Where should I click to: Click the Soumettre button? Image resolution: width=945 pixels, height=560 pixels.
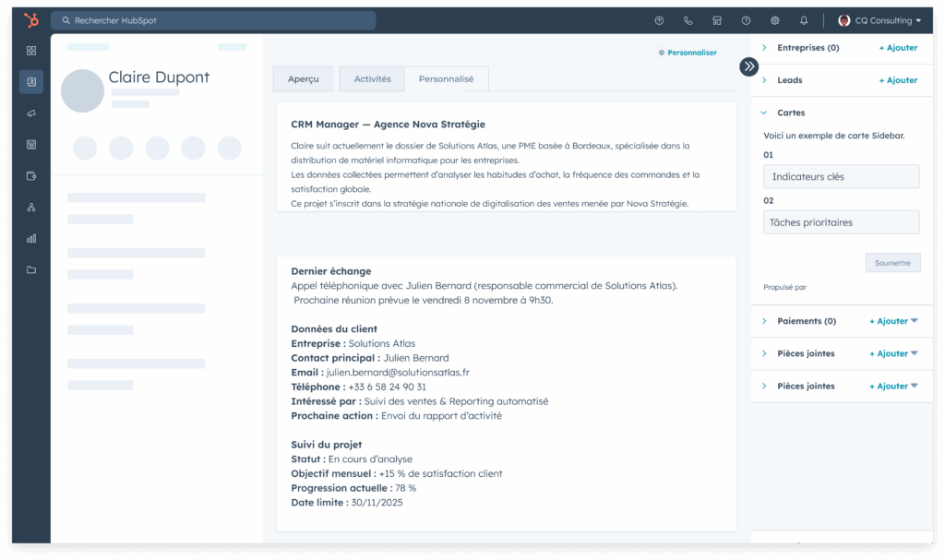pyautogui.click(x=892, y=263)
